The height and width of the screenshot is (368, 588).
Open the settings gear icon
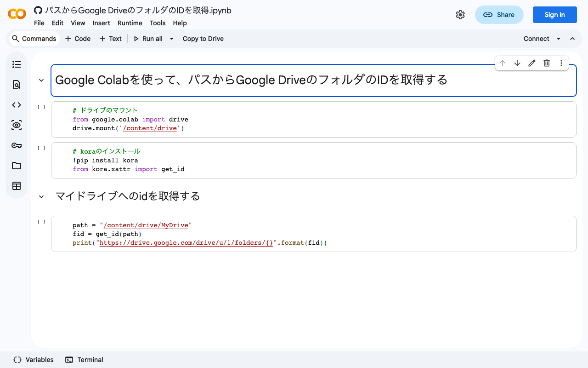point(460,15)
